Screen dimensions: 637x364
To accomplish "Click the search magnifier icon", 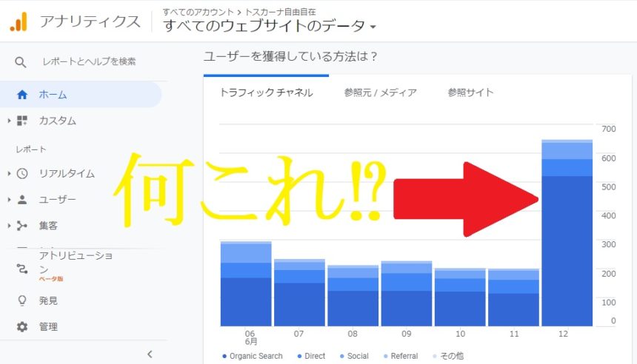I will pos(21,61).
